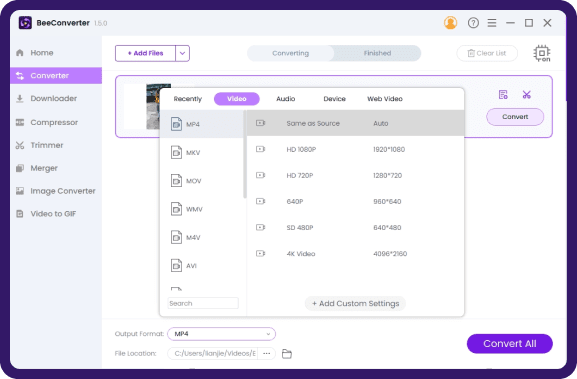This screenshot has height=379, width=577.
Task: Toggle the hardware acceleration chip icon
Action: coord(542,53)
